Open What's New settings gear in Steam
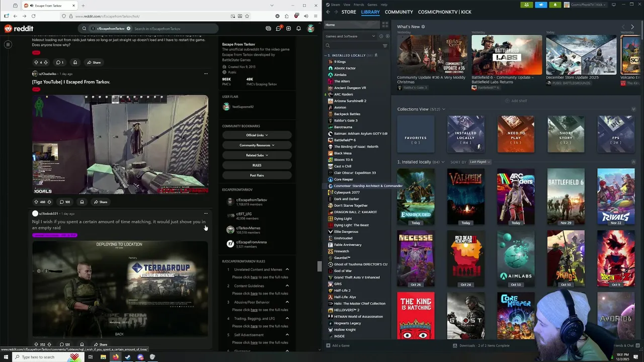 point(423,27)
